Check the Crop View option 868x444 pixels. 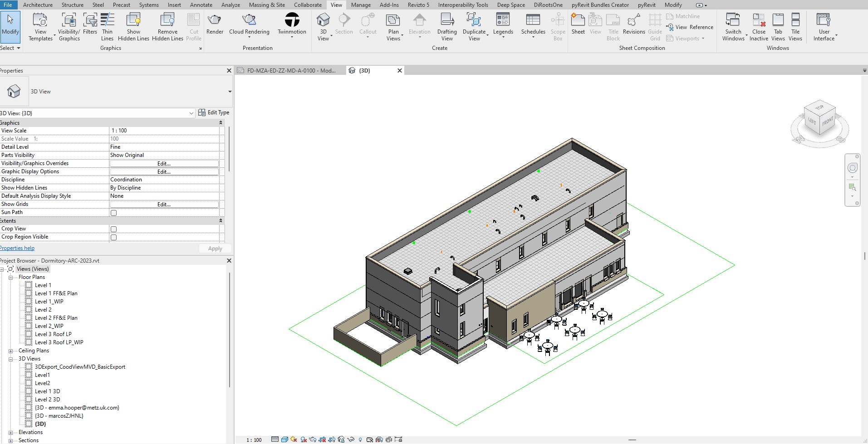click(x=114, y=229)
